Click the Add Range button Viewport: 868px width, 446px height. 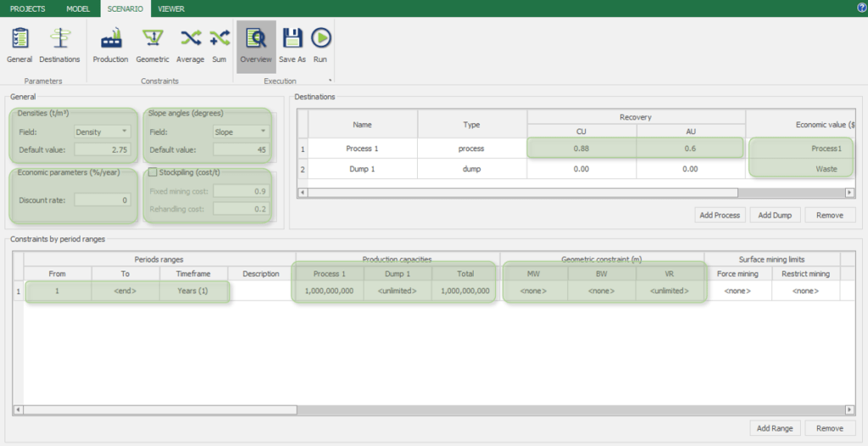click(x=775, y=428)
